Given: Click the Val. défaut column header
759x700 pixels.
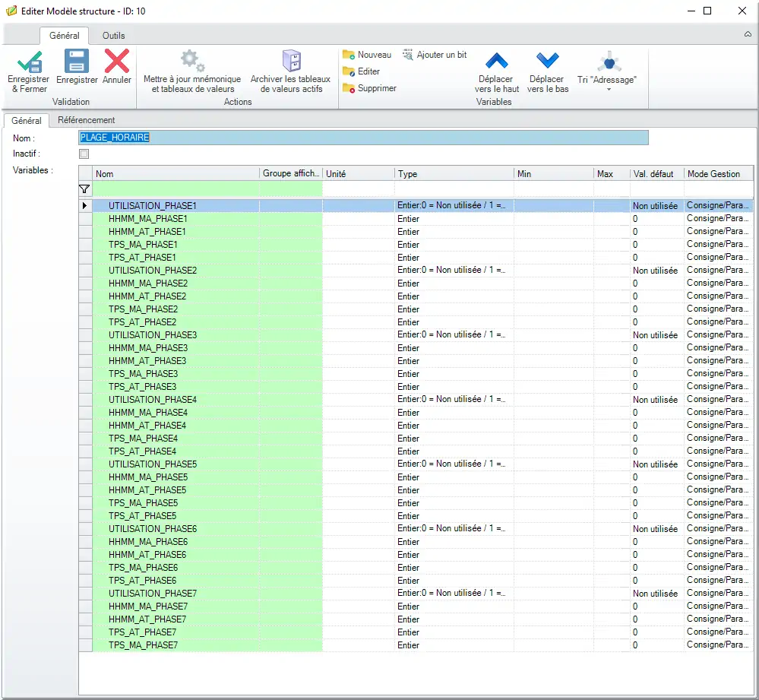Looking at the screenshot, I should [657, 174].
